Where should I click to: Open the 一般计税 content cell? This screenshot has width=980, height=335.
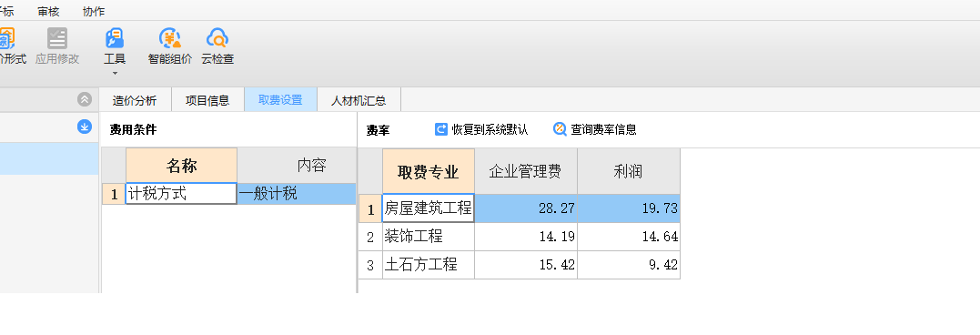pos(297,194)
